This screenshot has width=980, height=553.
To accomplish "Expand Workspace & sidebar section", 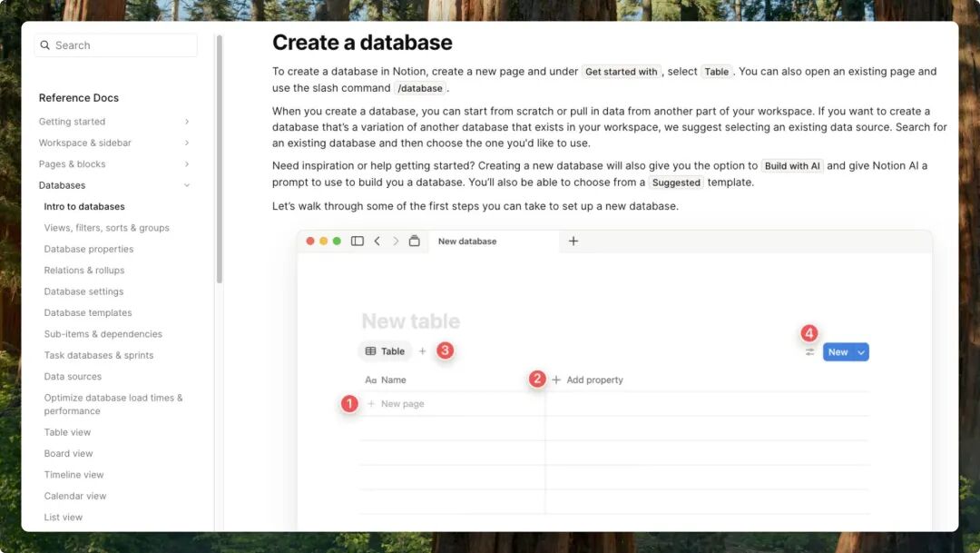I will point(187,143).
